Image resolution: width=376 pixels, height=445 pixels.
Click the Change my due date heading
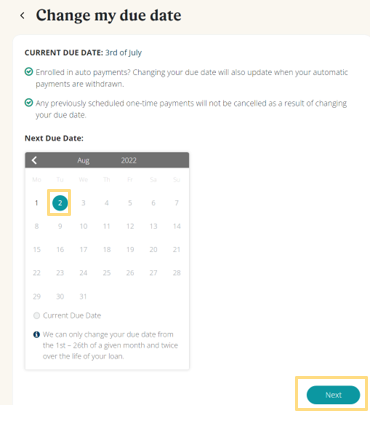tap(109, 15)
